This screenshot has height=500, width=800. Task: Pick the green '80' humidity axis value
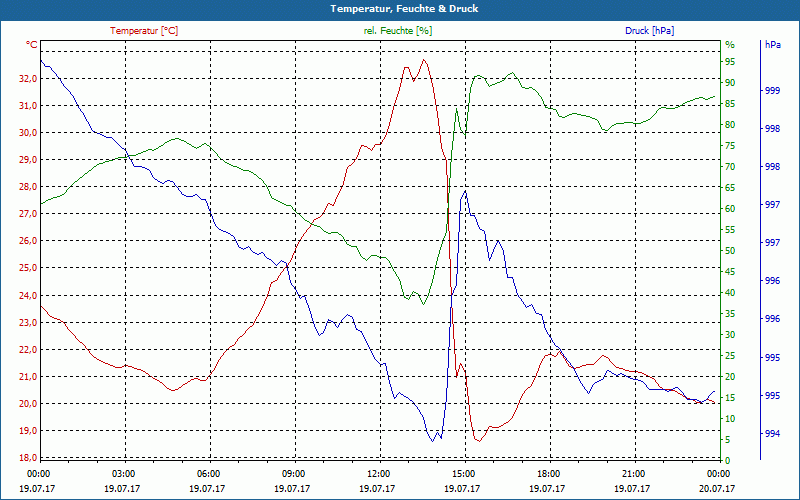pos(730,125)
